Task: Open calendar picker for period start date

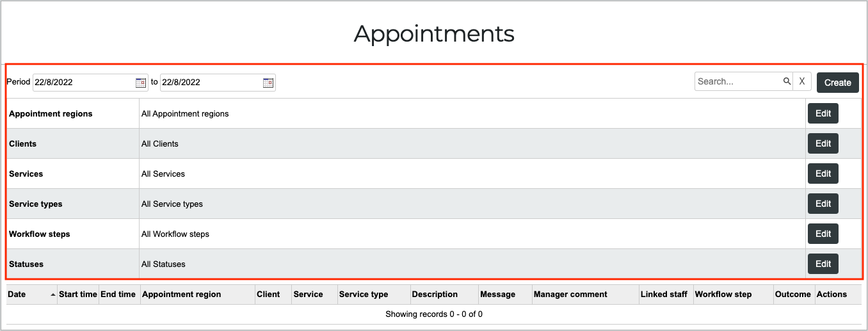Action: pyautogui.click(x=141, y=83)
